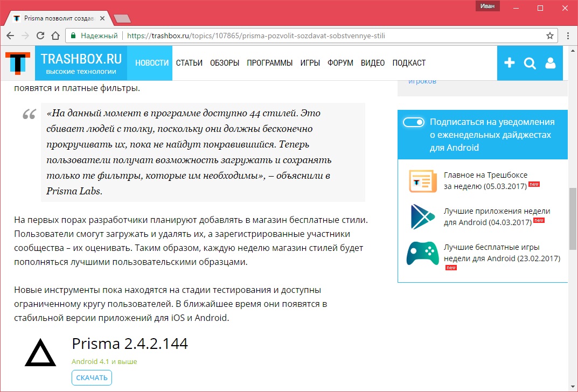Open Лучшие приложения недели для Android link

(x=497, y=216)
